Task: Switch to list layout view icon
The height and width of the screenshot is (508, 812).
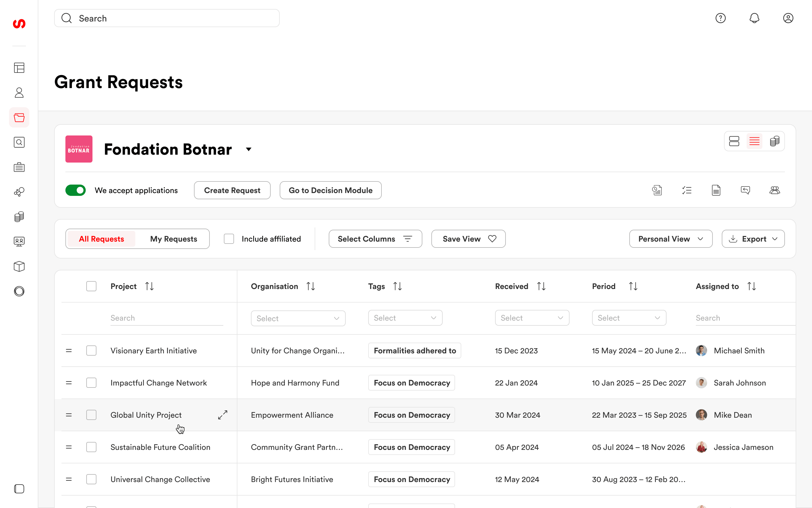Action: pos(754,141)
